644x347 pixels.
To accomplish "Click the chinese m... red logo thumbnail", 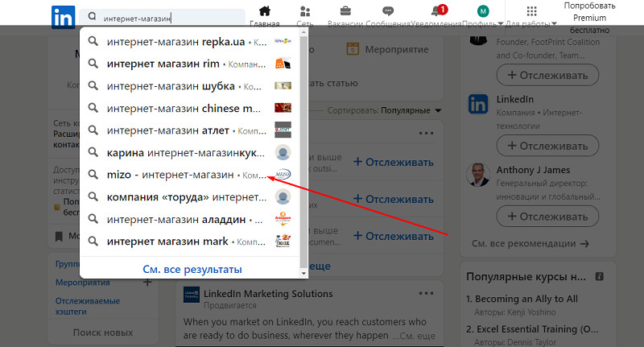I will (x=283, y=108).
